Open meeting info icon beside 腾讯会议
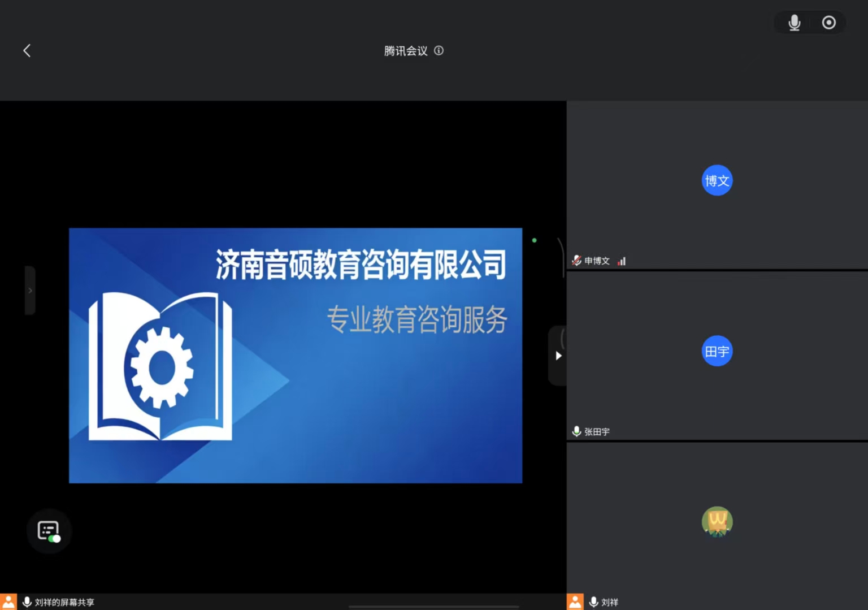 point(439,51)
